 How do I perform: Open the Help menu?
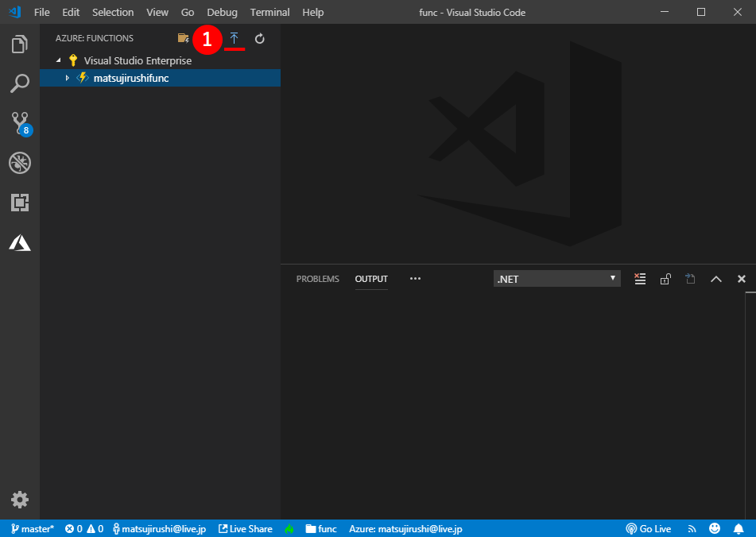(313, 12)
